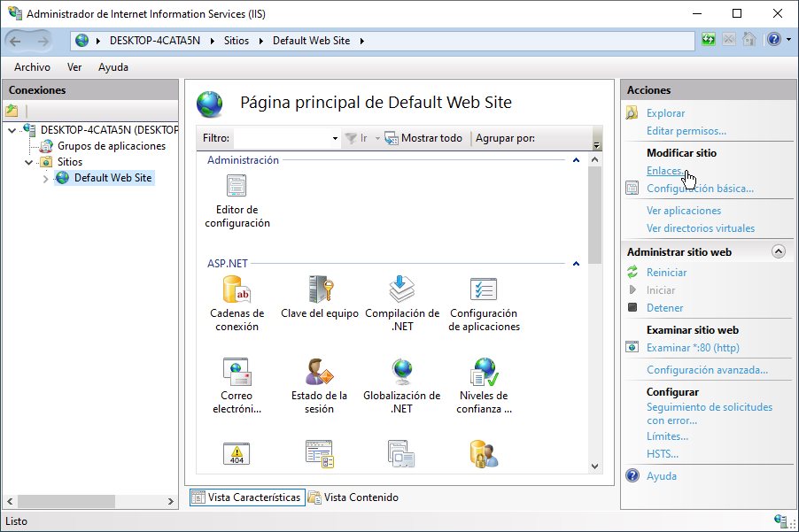The height and width of the screenshot is (532, 799).
Task: Open the Globalización de .NET feature
Action: (402, 386)
